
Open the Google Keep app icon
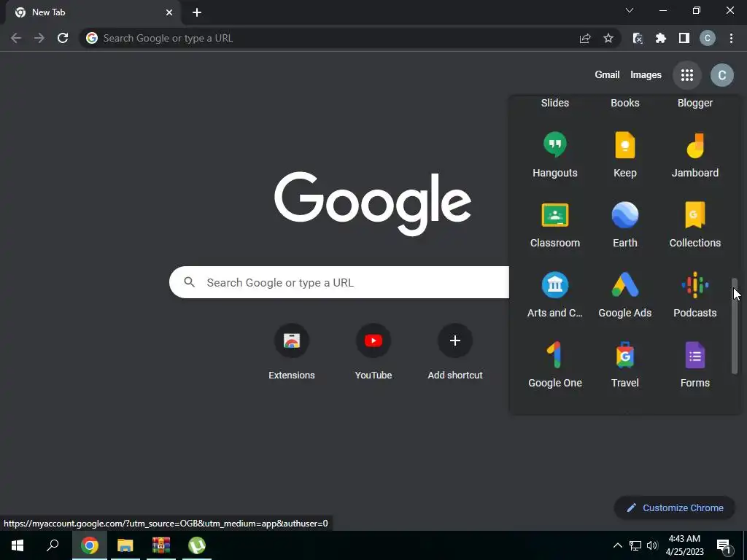[625, 155]
